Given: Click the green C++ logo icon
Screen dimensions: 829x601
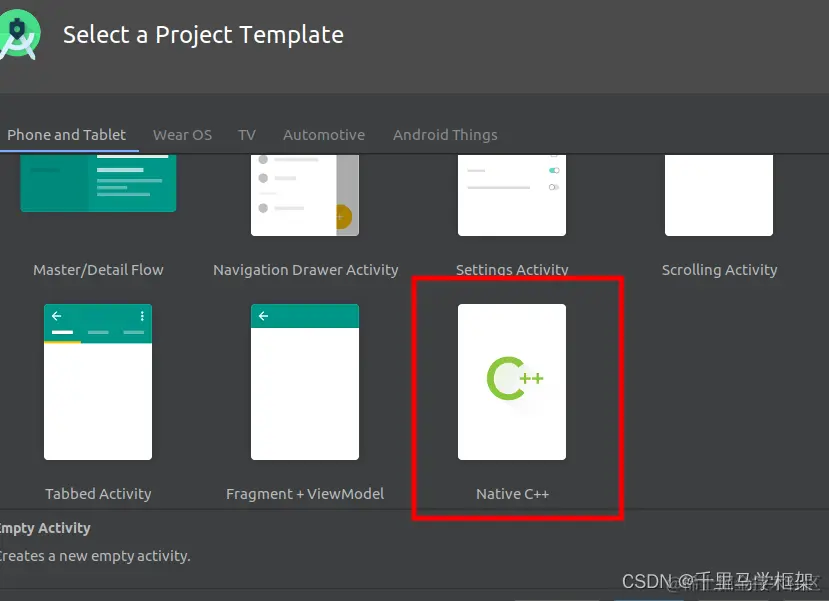Looking at the screenshot, I should coord(515,378).
